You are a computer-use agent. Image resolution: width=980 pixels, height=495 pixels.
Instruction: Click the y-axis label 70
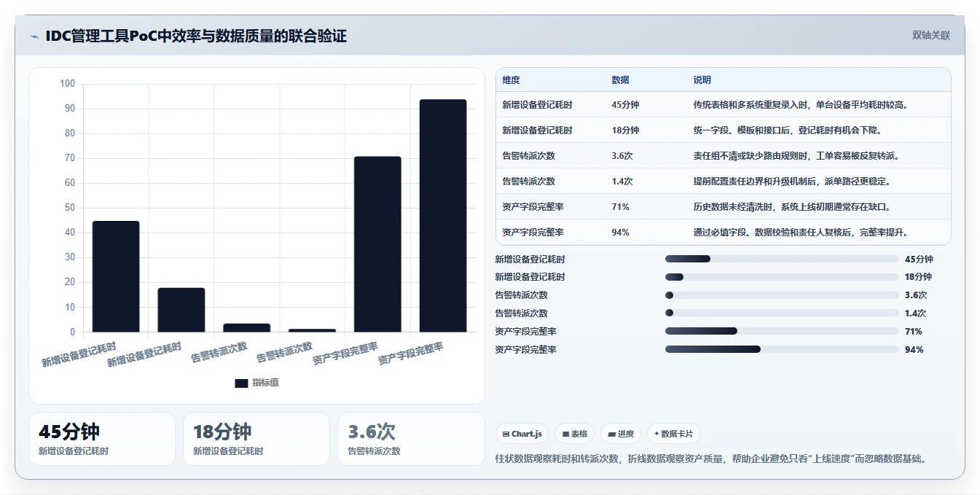point(70,158)
